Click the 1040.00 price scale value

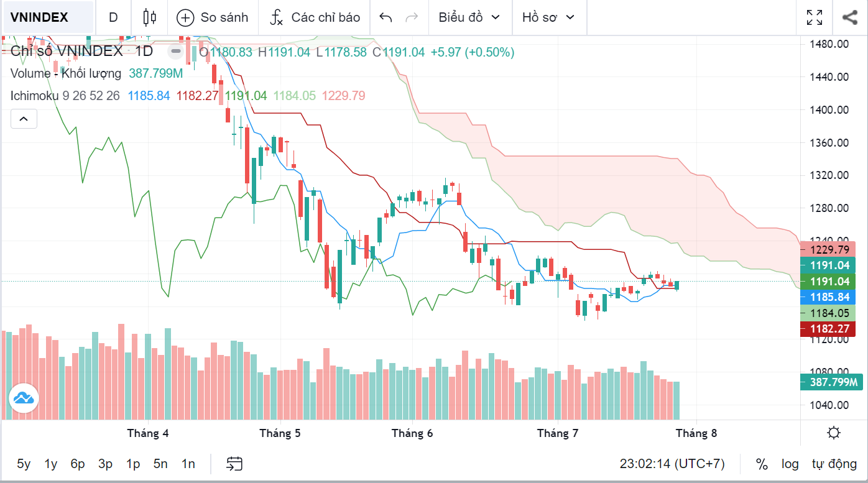pyautogui.click(x=829, y=405)
